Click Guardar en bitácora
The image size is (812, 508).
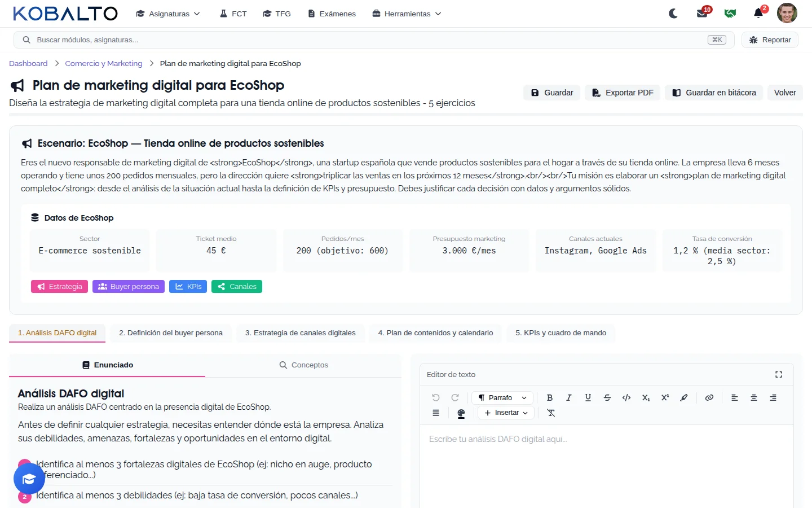pos(714,93)
